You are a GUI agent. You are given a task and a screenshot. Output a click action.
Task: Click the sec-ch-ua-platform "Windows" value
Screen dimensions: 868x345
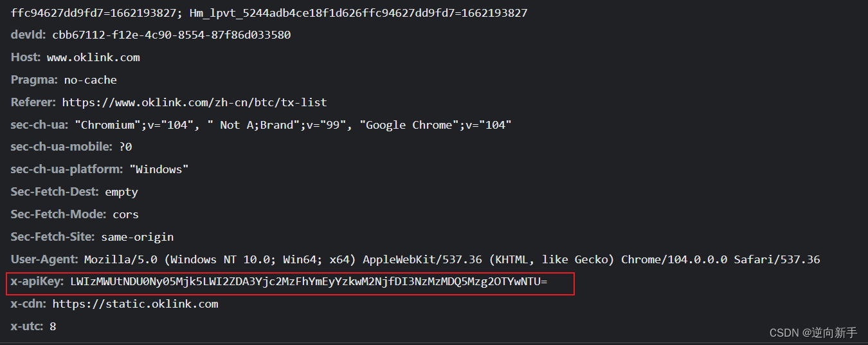point(159,169)
